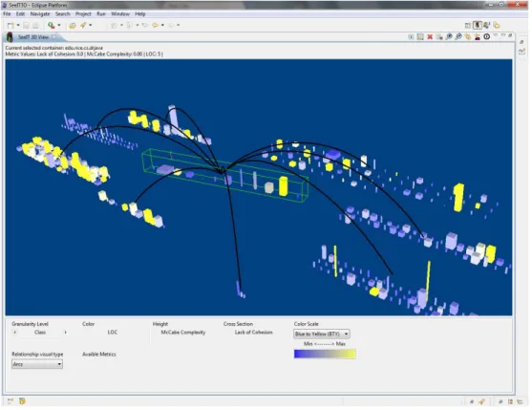Click the Run external tools icon
The image size is (532, 410).
coord(52,25)
